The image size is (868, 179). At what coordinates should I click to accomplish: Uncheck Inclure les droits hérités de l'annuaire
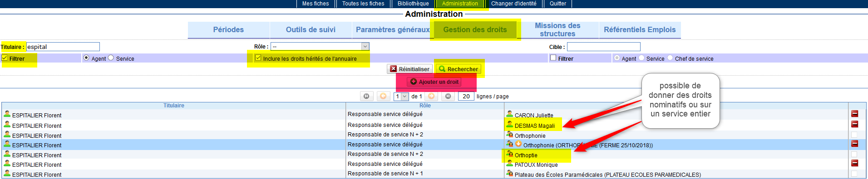(x=258, y=58)
